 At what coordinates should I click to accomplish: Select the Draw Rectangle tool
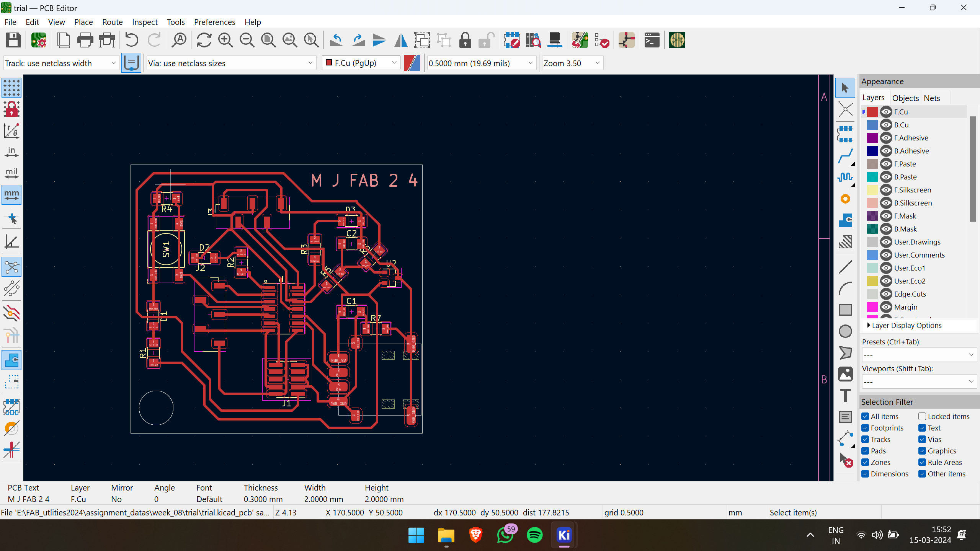point(845,310)
